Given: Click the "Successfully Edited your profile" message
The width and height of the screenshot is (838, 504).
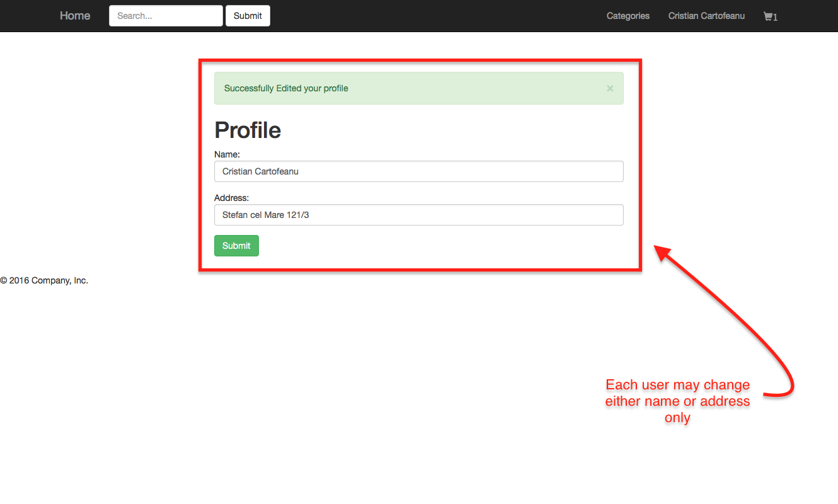Looking at the screenshot, I should coord(286,88).
